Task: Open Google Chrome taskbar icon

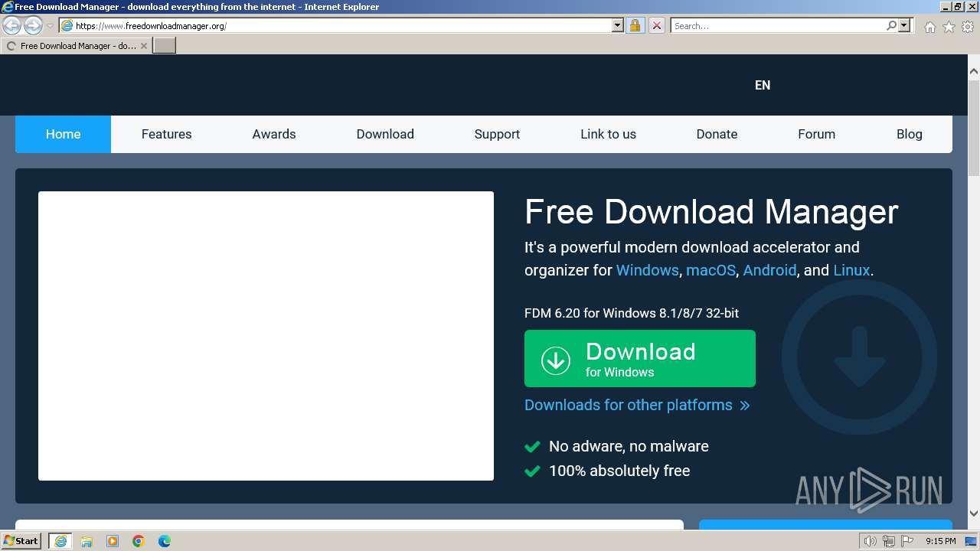Action: (139, 541)
